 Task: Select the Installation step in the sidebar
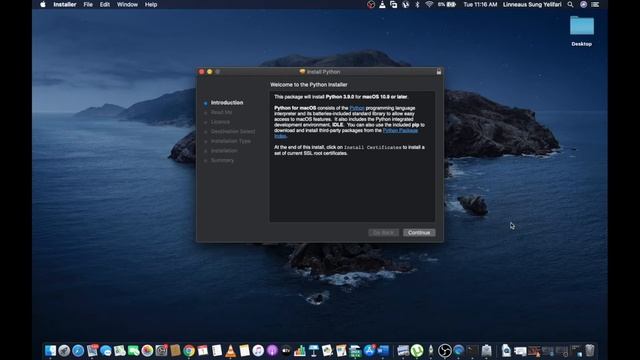click(224, 151)
